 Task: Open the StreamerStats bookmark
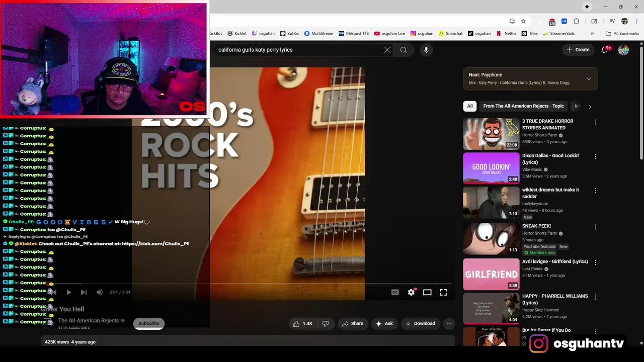(x=559, y=34)
